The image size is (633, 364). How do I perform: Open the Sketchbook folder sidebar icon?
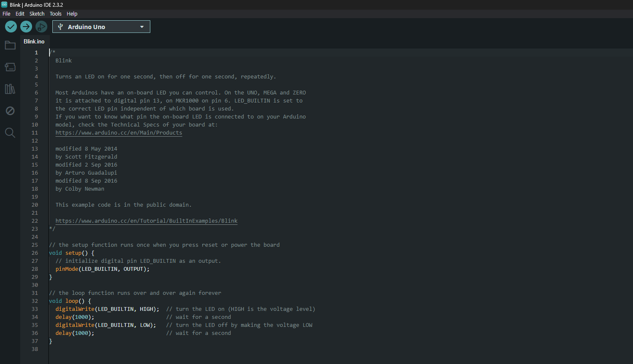pos(10,45)
